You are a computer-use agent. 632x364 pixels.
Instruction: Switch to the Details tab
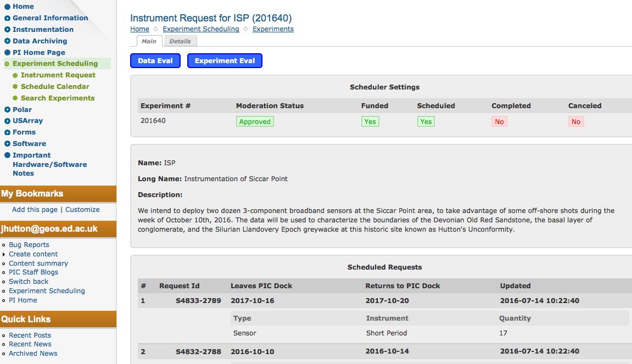pos(180,41)
